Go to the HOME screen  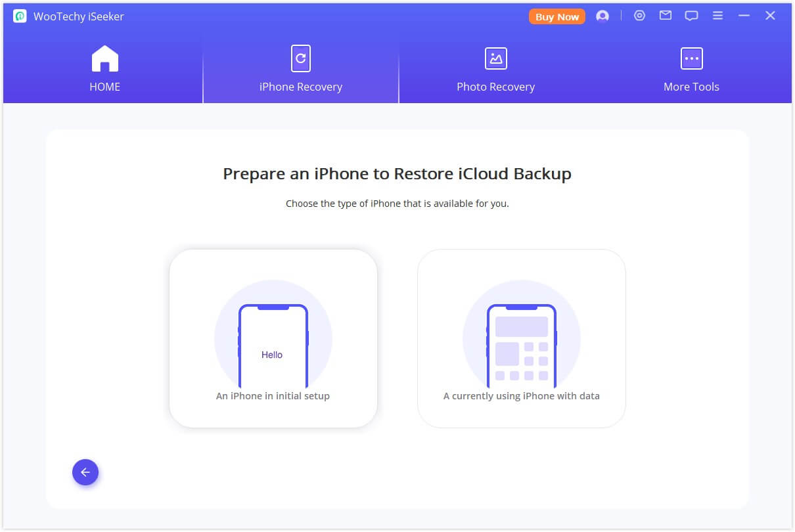(x=104, y=69)
